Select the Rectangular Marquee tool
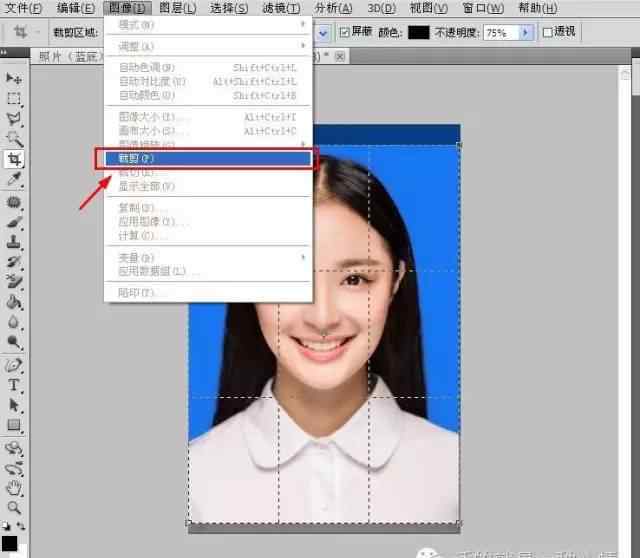 (x=14, y=98)
